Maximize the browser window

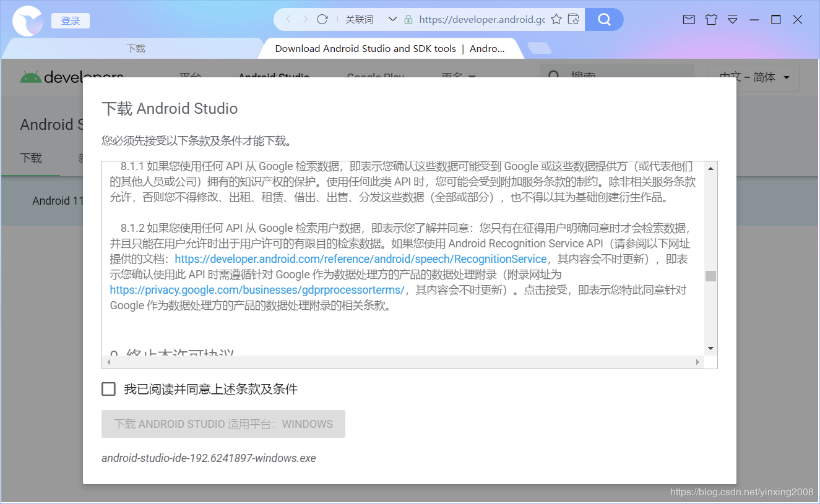(776, 20)
